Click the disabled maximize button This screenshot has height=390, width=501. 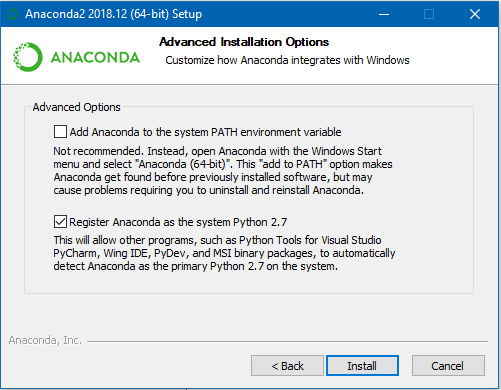(x=429, y=14)
